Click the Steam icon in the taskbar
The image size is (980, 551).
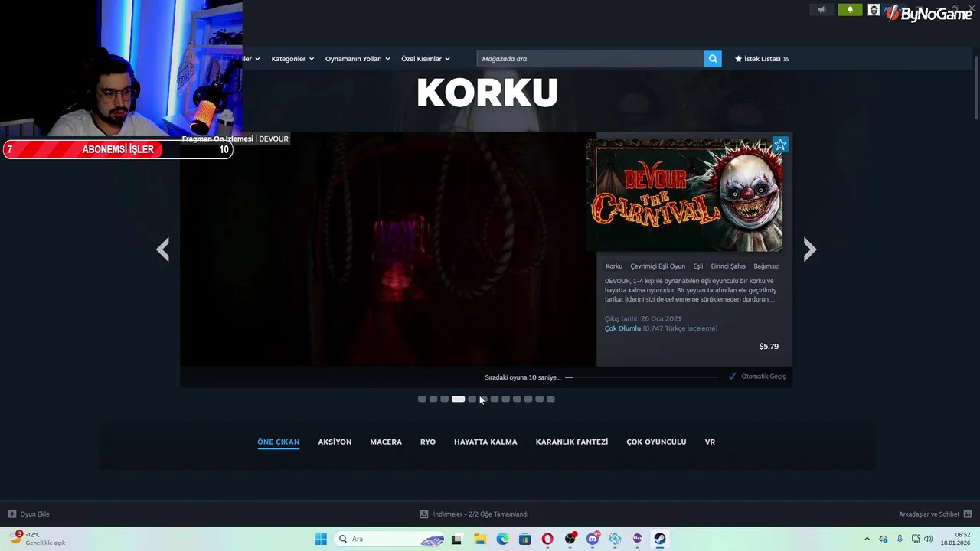coord(660,539)
